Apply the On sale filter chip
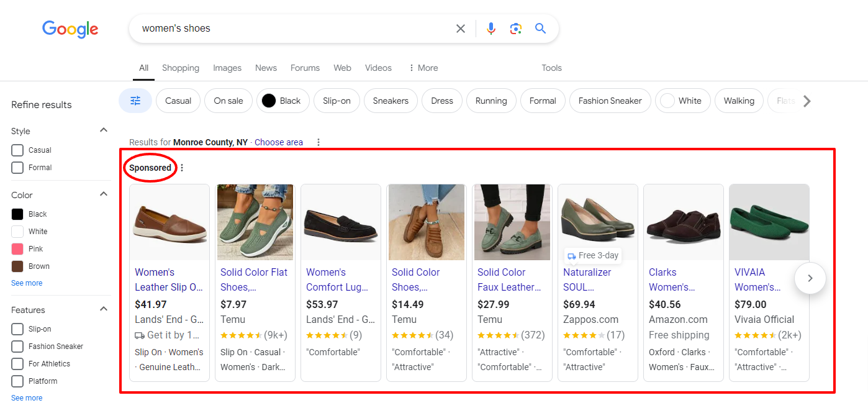The width and height of the screenshot is (868, 408). coord(228,101)
